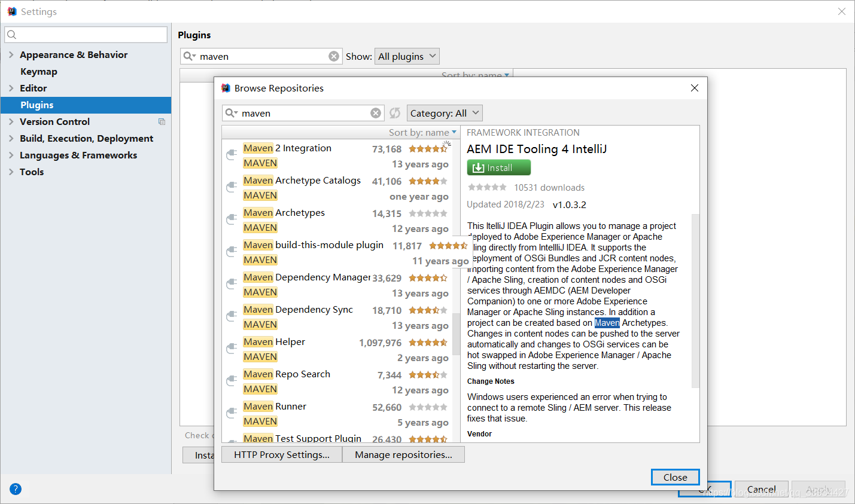Click the "AEM IDE Tooling 4 IntelliJ" title

(x=537, y=149)
